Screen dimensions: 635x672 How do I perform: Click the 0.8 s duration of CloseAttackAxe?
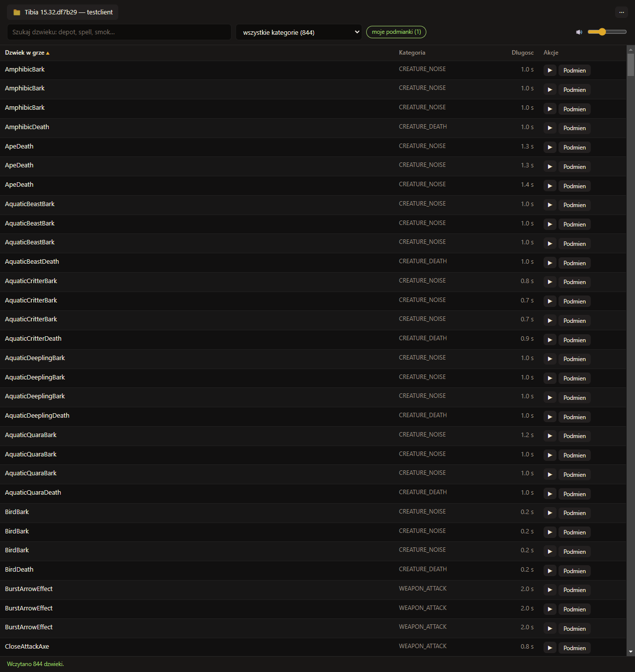click(x=527, y=647)
